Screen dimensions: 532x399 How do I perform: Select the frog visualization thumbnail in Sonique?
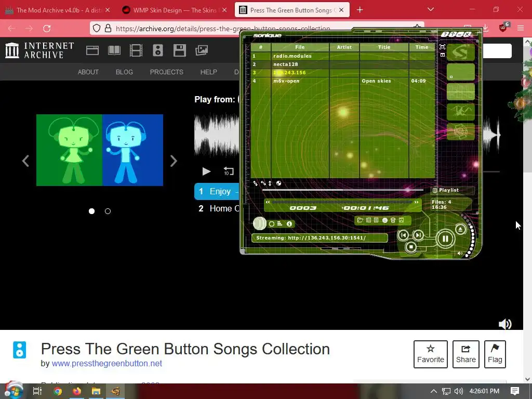coord(461,112)
